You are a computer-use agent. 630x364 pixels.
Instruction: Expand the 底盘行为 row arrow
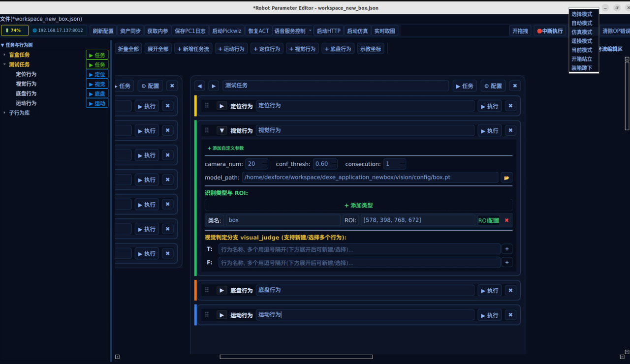pos(221,290)
